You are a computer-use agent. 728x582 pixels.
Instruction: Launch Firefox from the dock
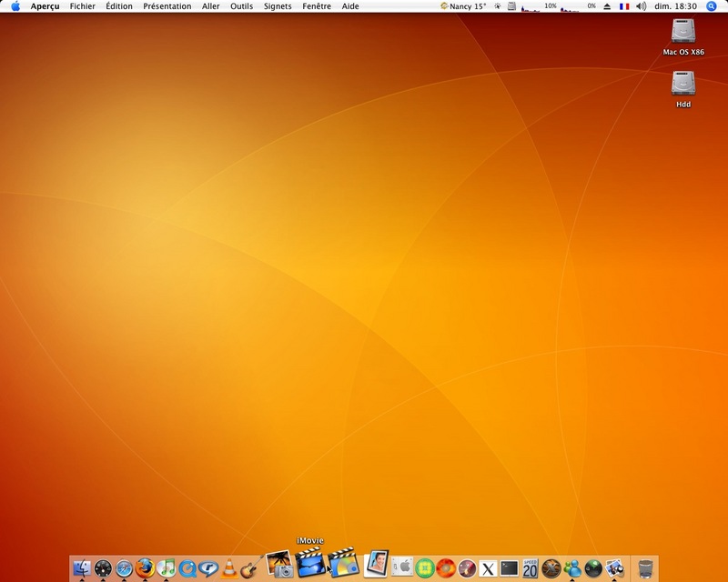(x=145, y=568)
